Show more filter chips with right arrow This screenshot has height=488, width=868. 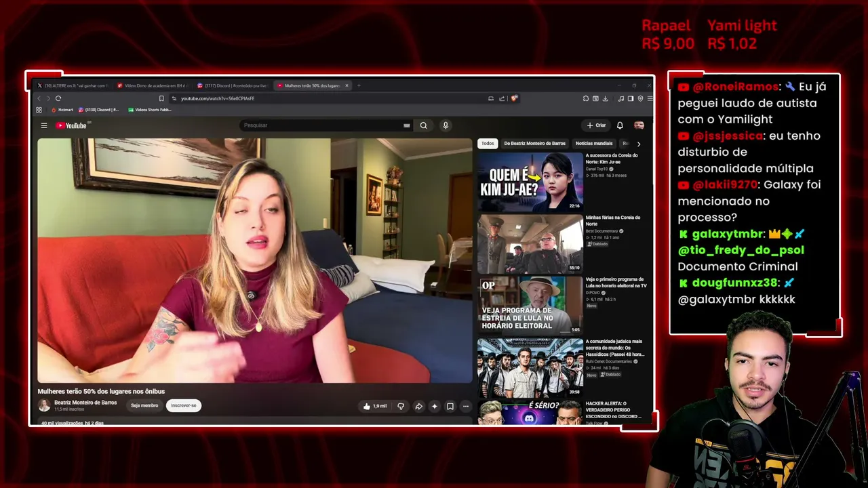(638, 144)
